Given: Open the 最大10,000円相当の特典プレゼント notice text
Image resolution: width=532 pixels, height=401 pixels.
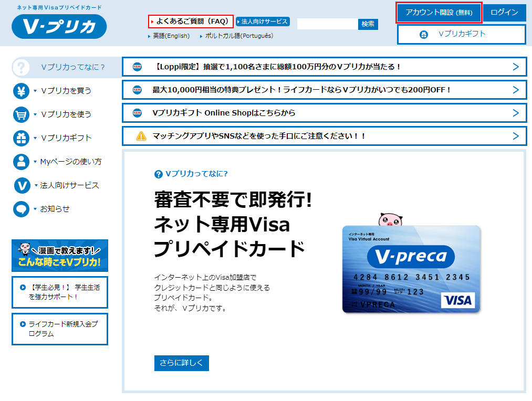Looking at the screenshot, I should [x=301, y=90].
